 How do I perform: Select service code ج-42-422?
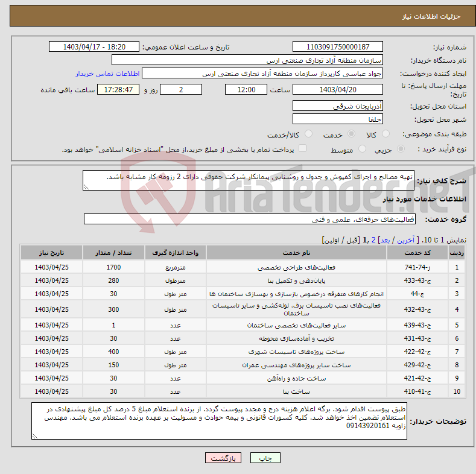(417, 352)
